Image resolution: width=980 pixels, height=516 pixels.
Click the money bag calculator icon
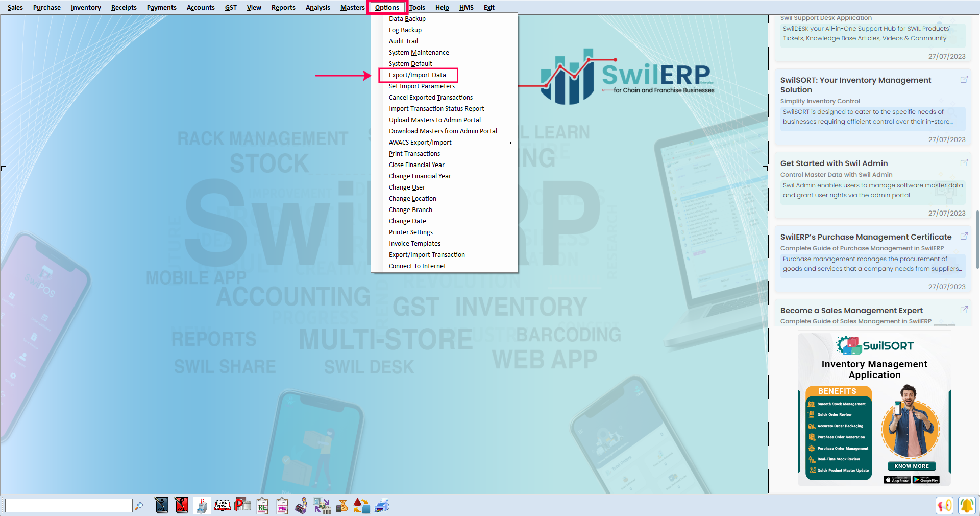pos(342,506)
